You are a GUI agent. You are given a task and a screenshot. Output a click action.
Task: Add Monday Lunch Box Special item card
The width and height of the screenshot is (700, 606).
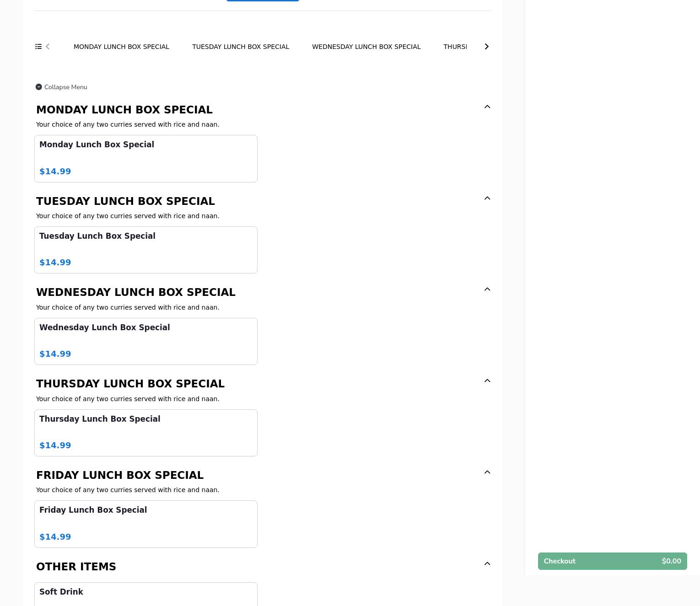tap(145, 159)
